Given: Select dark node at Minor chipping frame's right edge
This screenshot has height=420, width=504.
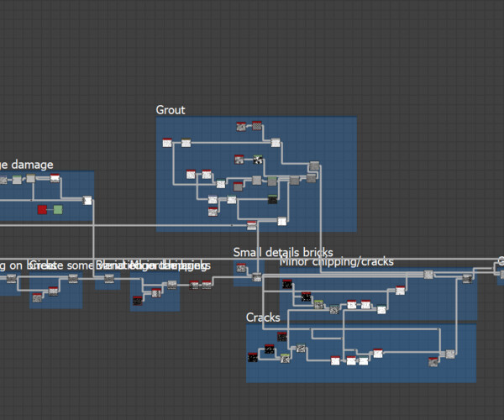Looking at the screenshot, I should coord(467,279).
